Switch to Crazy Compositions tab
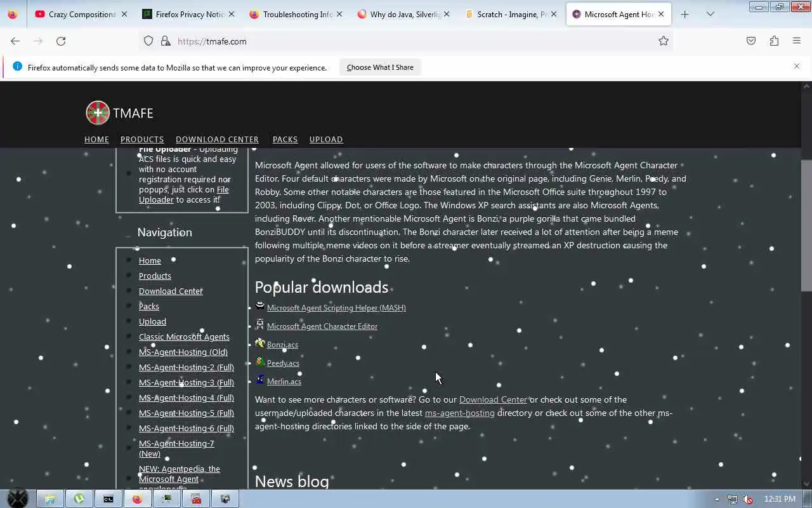 point(81,14)
